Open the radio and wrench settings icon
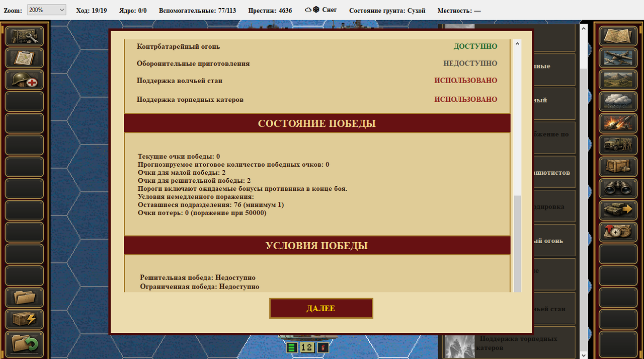The height and width of the screenshot is (359, 644). point(24,36)
